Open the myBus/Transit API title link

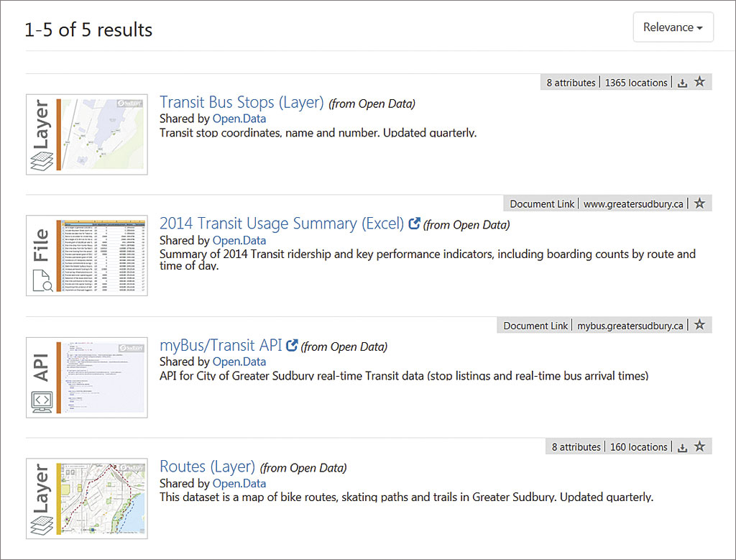pos(220,345)
